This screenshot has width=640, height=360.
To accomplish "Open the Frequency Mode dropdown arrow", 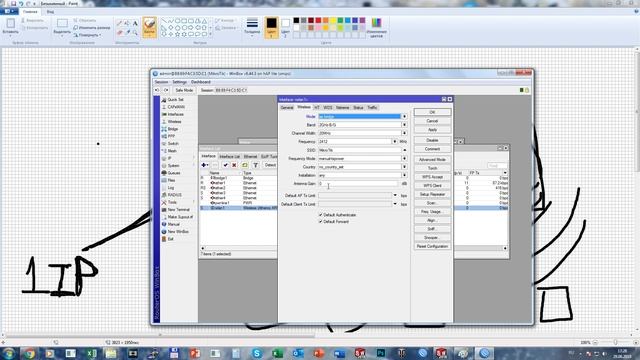I will click(x=404, y=158).
